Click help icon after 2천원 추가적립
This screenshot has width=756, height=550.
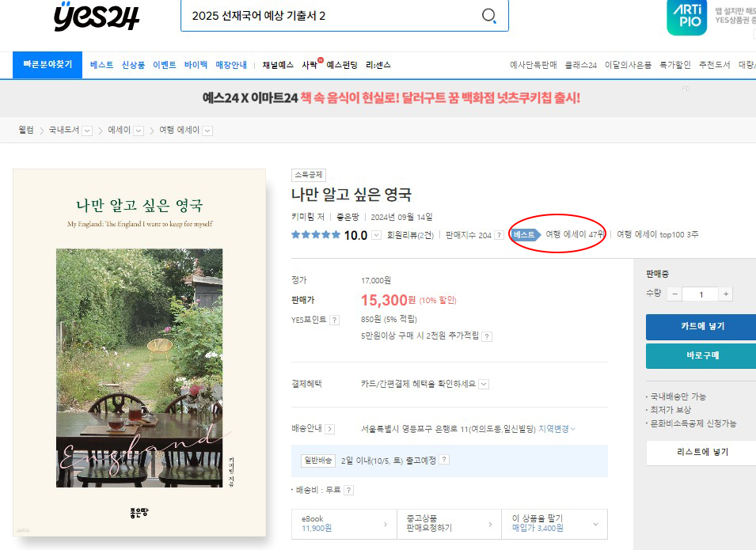click(487, 336)
